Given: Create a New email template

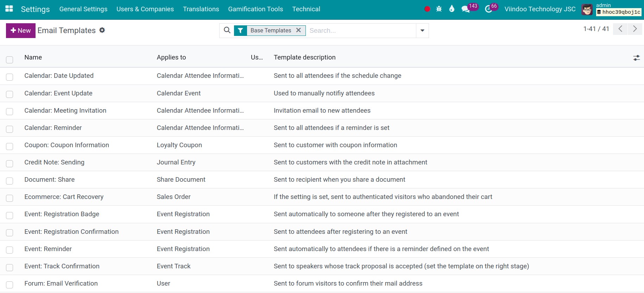Looking at the screenshot, I should (21, 31).
